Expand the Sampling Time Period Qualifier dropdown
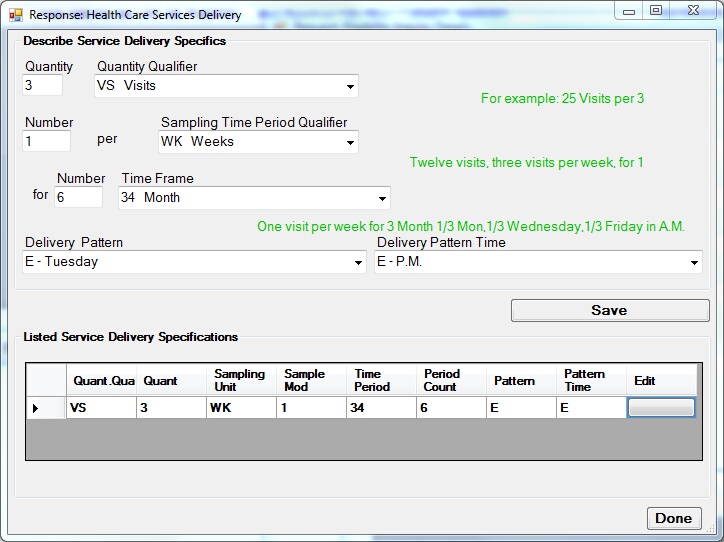Image resolution: width=724 pixels, height=542 pixels. (x=350, y=143)
